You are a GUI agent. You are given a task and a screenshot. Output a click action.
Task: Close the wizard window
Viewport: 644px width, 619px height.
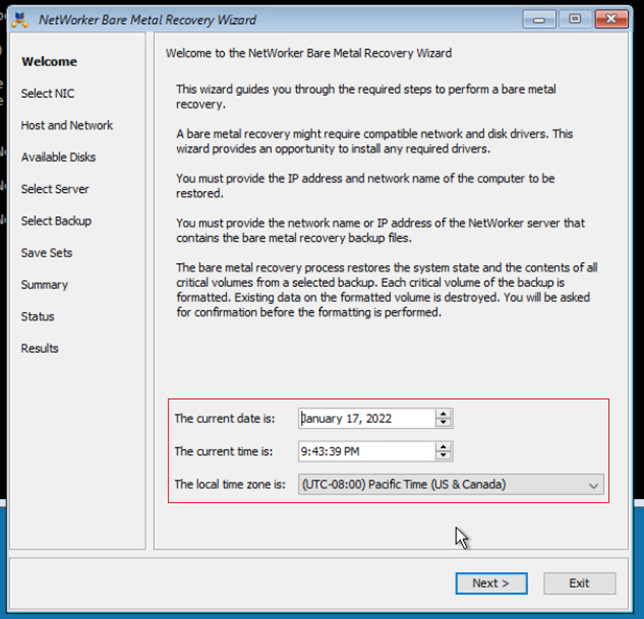tap(612, 19)
